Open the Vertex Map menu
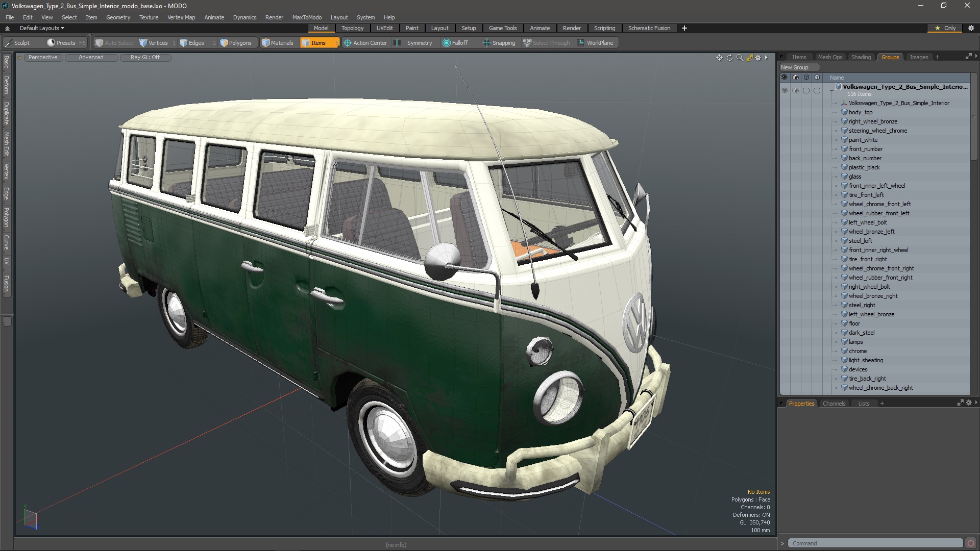The height and width of the screenshot is (551, 980). coord(181,17)
